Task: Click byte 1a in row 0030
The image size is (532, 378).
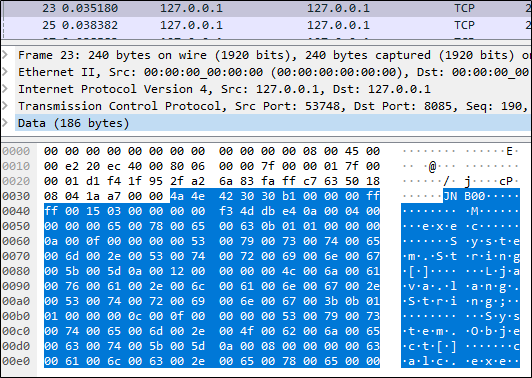Action: 93,196
